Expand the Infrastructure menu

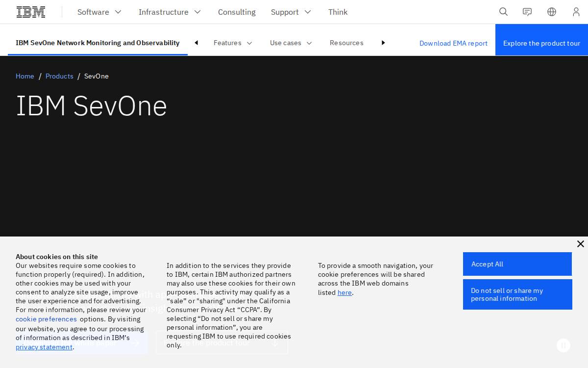(170, 12)
